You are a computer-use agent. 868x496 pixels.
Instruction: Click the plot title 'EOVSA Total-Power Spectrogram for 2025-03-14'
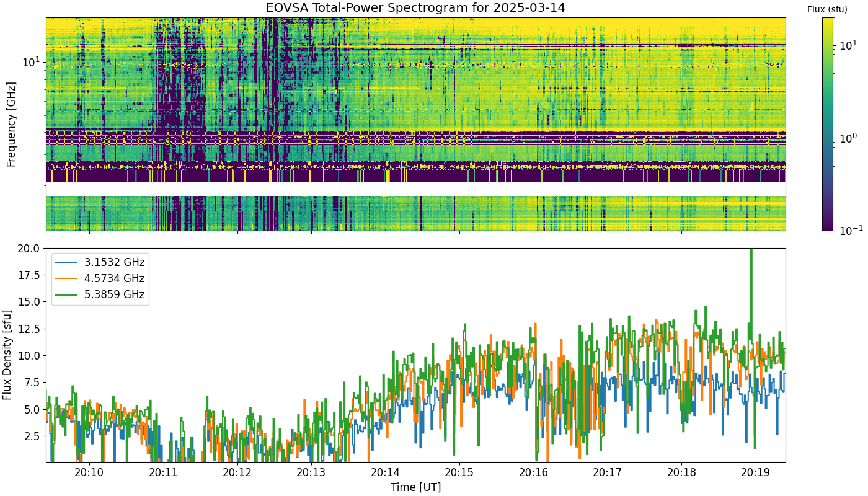tap(415, 9)
